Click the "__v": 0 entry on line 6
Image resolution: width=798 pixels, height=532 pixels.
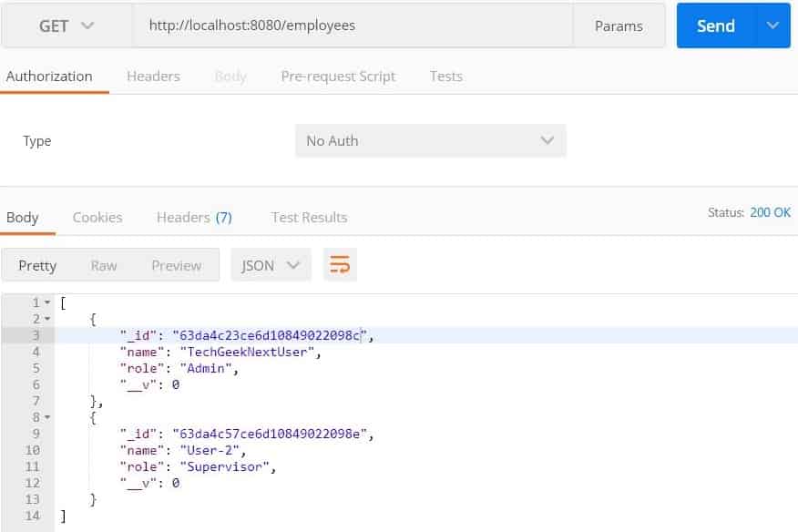(x=149, y=384)
